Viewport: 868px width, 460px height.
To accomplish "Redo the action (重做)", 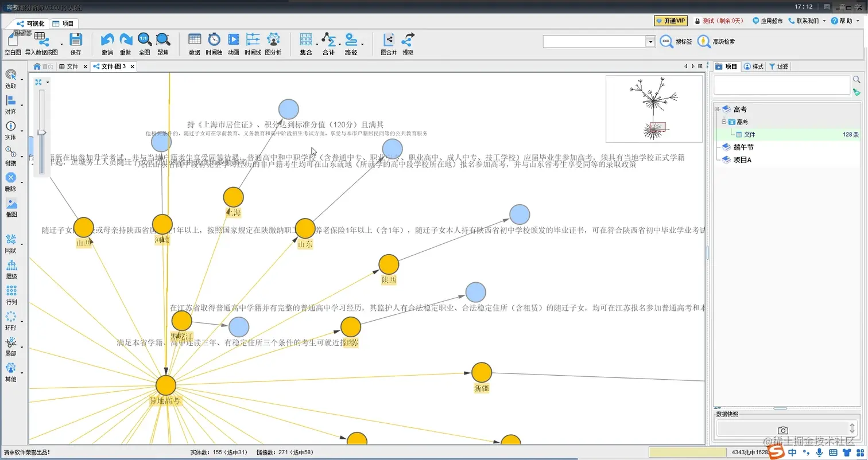I will [126, 44].
